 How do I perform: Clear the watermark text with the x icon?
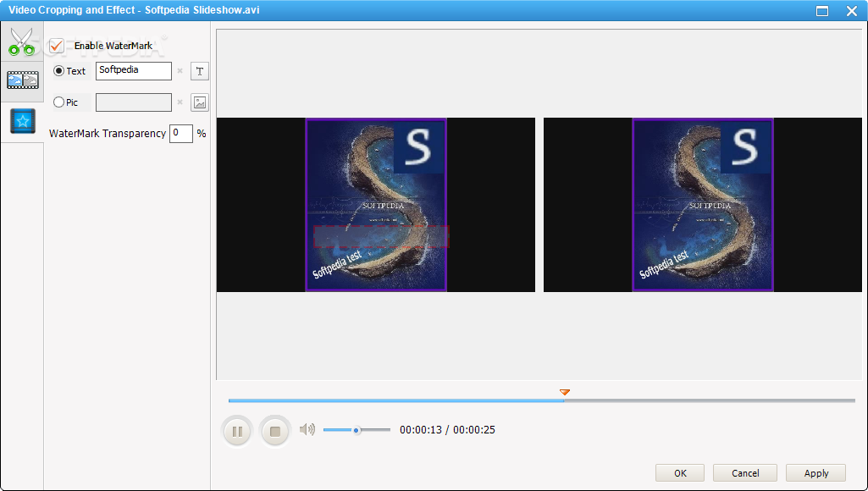180,71
